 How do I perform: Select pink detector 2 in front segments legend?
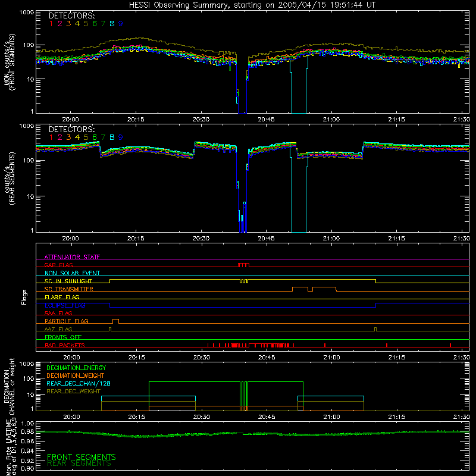[60, 24]
